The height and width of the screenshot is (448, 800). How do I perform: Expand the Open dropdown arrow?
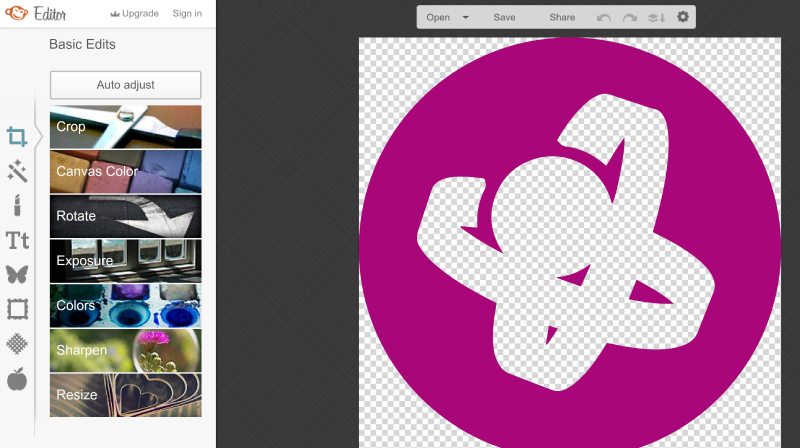465,17
